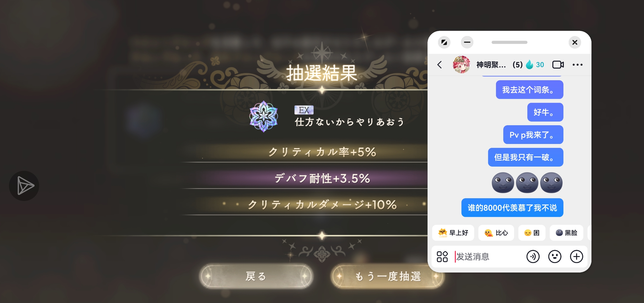Viewport: 644px width, 303px height.
Task: Open the four-square apps panel icon
Action: pyautogui.click(x=442, y=257)
